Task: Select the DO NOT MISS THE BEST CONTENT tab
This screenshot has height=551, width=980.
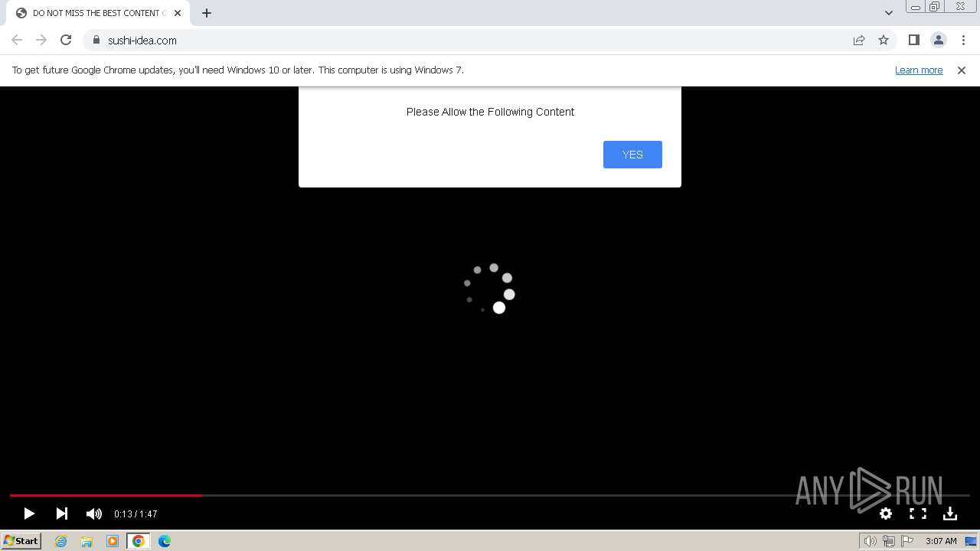Action: (x=98, y=13)
